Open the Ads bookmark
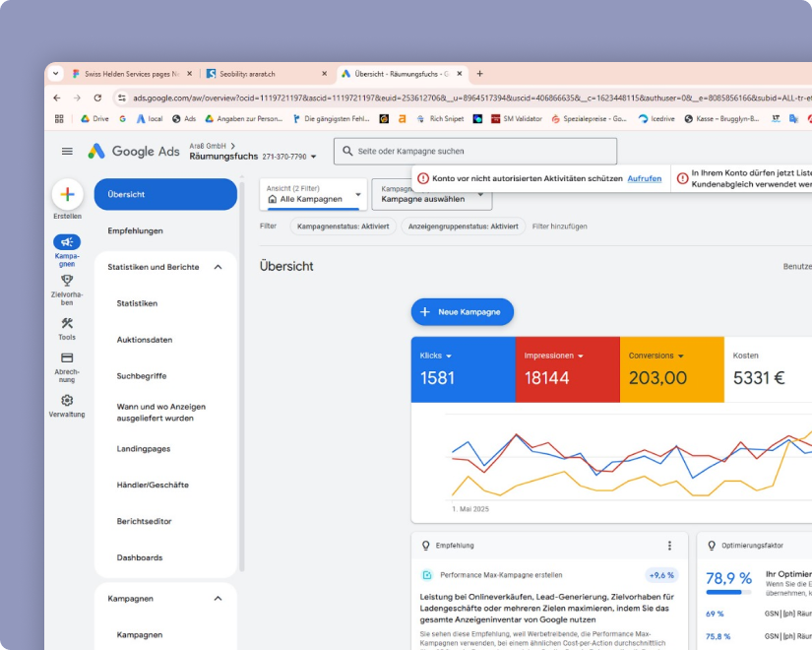The image size is (812, 650). [184, 119]
